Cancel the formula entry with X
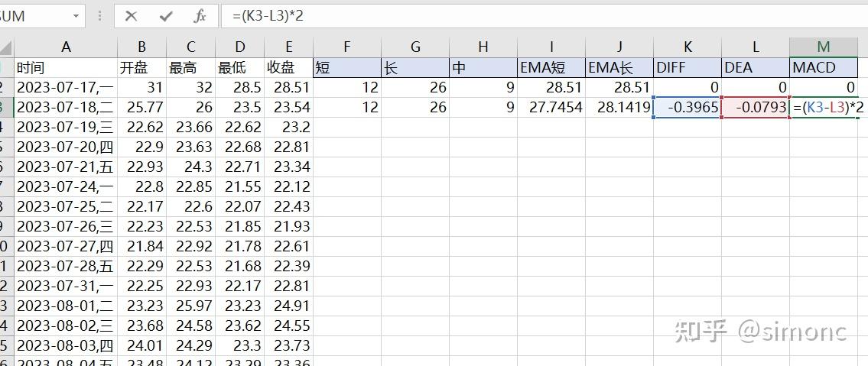The width and height of the screenshot is (868, 366). point(131,16)
